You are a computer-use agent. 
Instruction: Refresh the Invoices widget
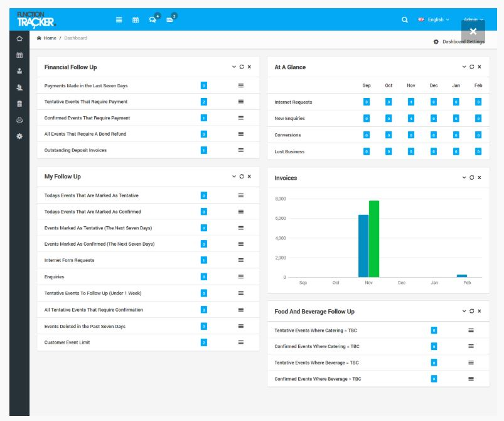(x=471, y=178)
